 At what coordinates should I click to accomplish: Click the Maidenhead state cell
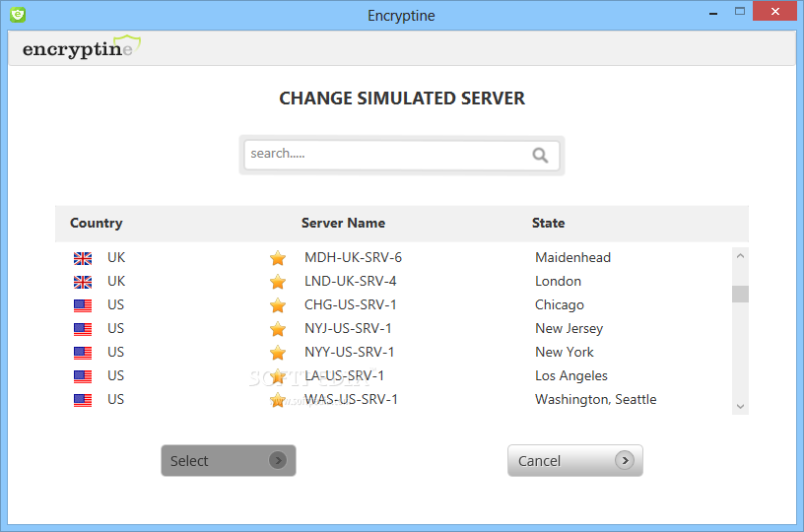coord(572,257)
